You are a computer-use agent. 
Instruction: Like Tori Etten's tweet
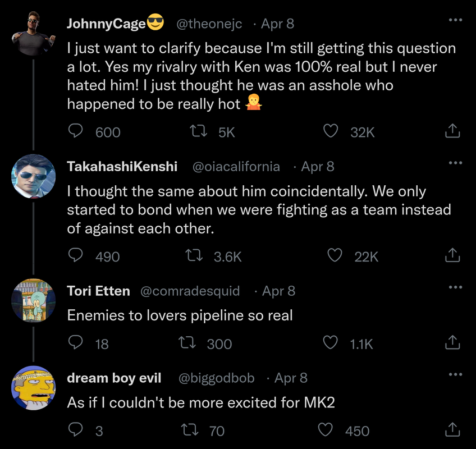331,343
